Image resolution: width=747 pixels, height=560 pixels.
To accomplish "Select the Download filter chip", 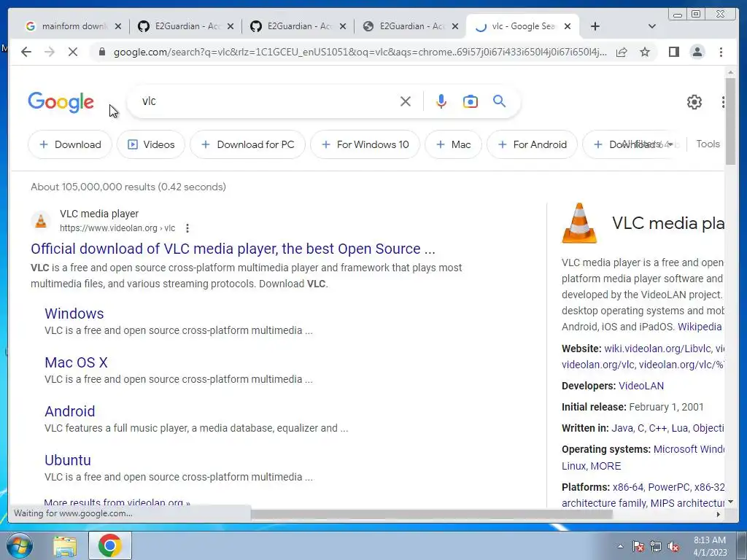I will coord(70,144).
